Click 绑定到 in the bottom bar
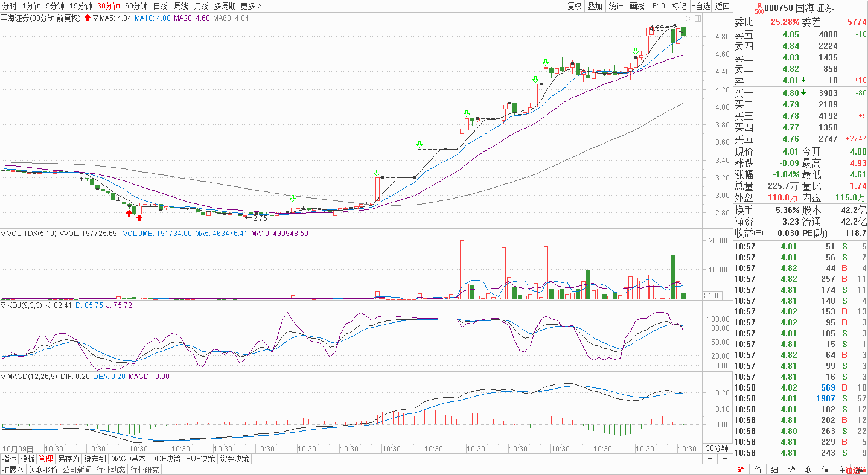Viewport: 868px width, 475px height. pos(95,459)
